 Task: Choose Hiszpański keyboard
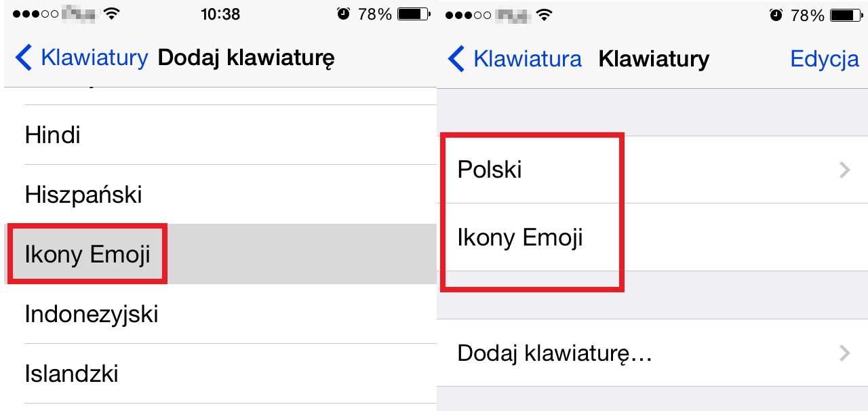[x=83, y=195]
